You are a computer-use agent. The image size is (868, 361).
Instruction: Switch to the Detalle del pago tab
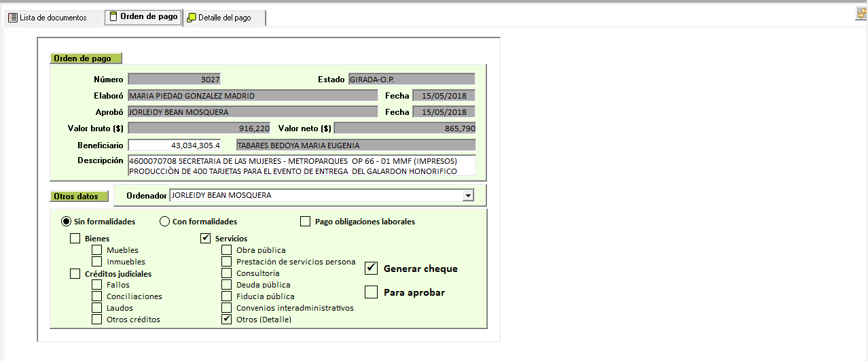tap(219, 18)
